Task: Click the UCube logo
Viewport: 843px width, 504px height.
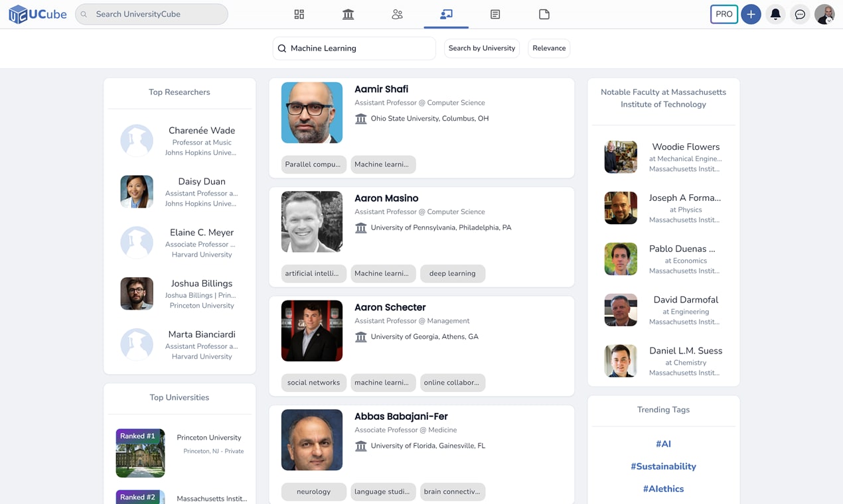Action: [38, 14]
